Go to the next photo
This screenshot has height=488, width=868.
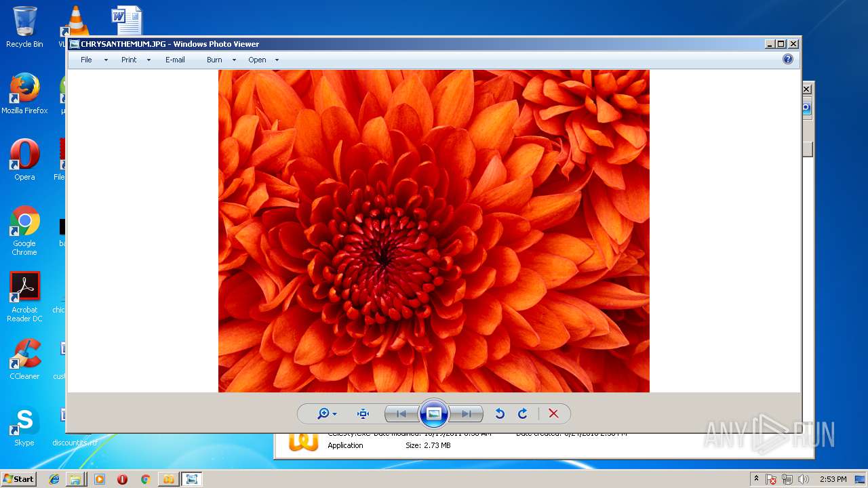tap(467, 413)
